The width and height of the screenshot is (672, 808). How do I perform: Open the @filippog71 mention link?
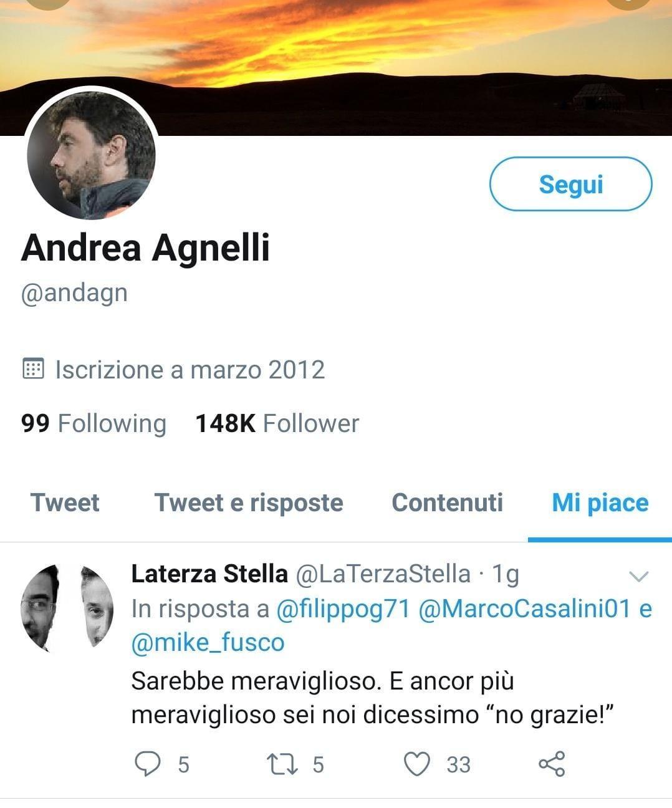coord(343,608)
